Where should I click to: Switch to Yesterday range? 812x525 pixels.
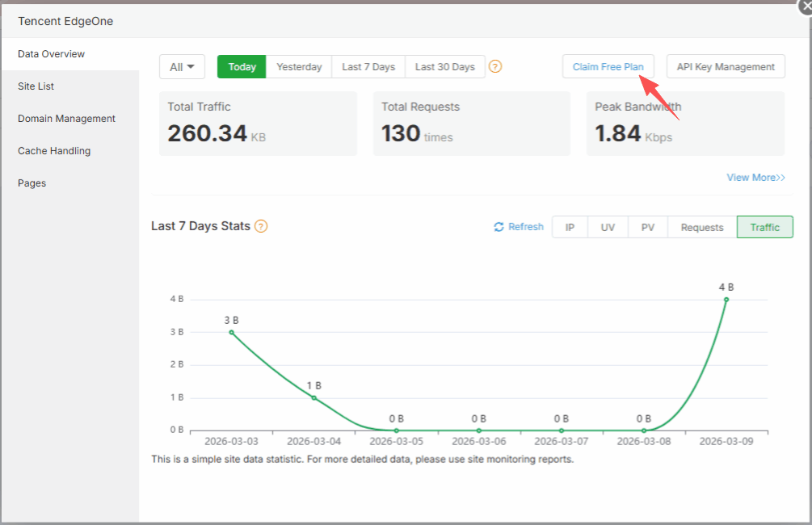pos(299,67)
